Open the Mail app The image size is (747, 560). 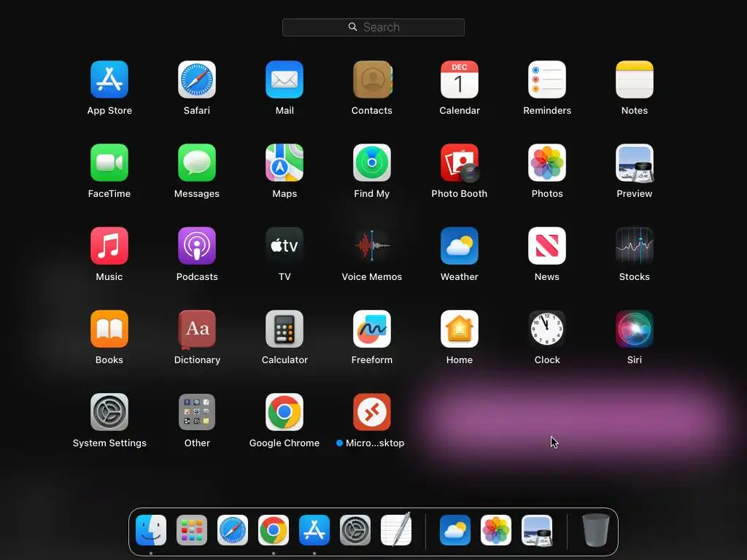pos(285,79)
